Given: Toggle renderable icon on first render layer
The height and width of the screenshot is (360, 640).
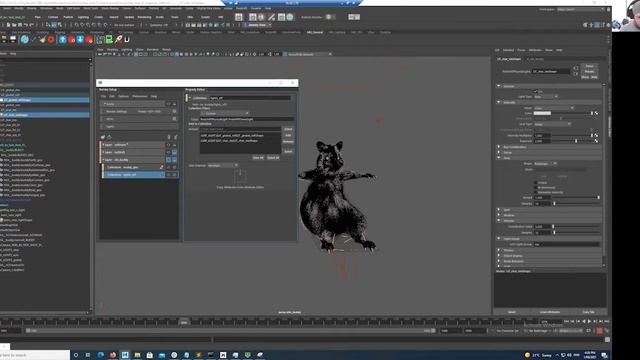Looking at the screenshot, I should pyautogui.click(x=174, y=145).
